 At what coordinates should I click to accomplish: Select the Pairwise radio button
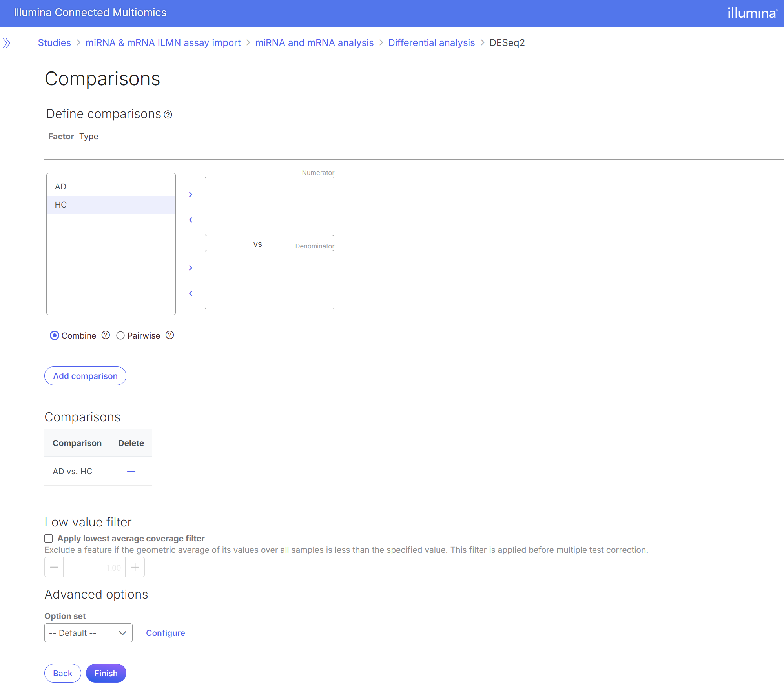120,336
